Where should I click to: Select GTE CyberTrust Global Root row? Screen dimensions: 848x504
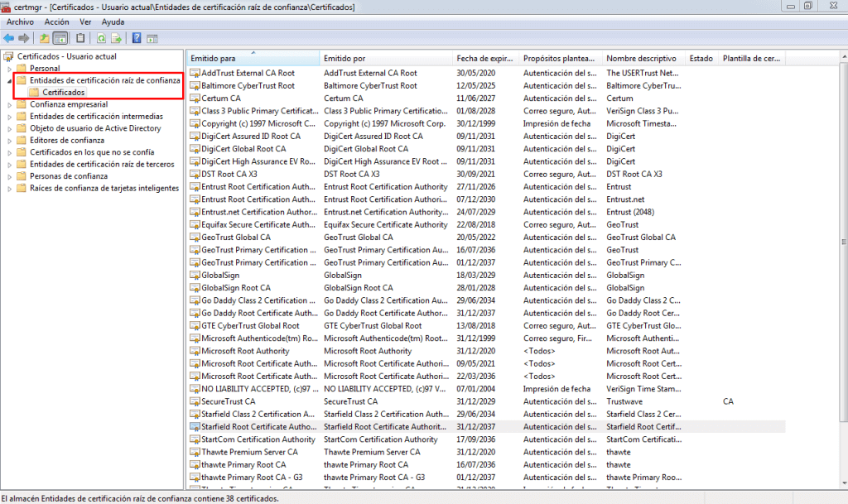[487, 326]
